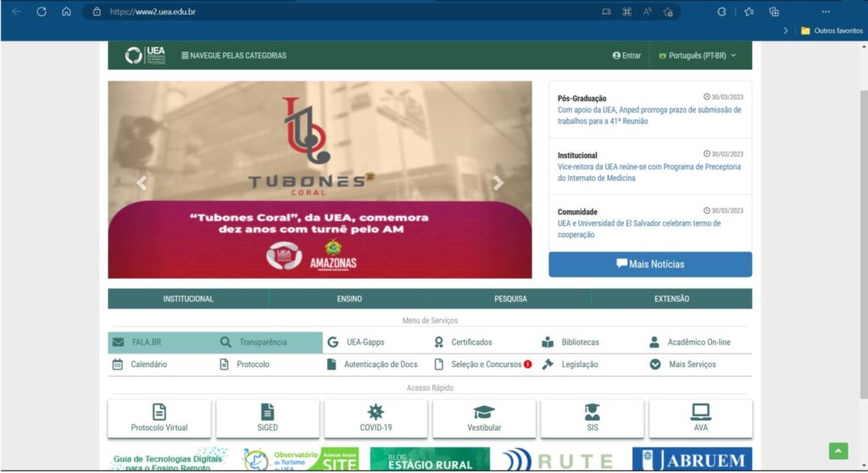The height and width of the screenshot is (473, 868).
Task: Click the browser extensions icon
Action: 721,12
